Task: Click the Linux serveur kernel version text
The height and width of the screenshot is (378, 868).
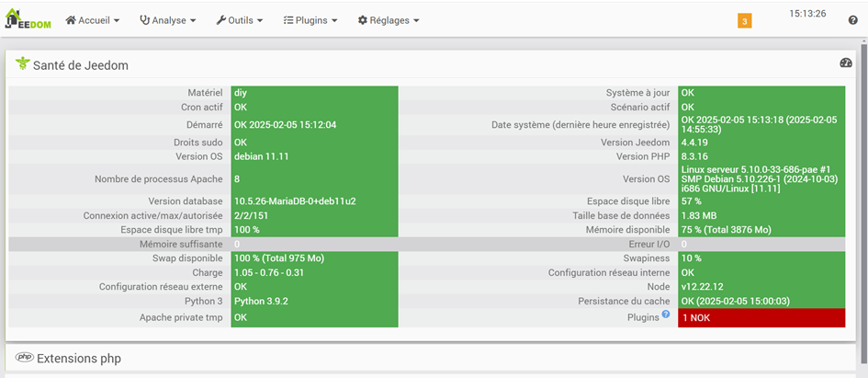Action: (x=761, y=179)
